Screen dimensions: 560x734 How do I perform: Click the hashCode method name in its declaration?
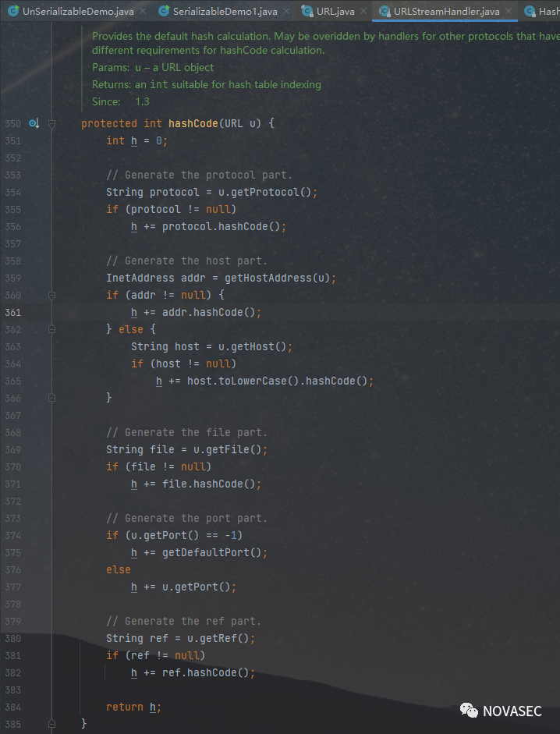coord(193,123)
